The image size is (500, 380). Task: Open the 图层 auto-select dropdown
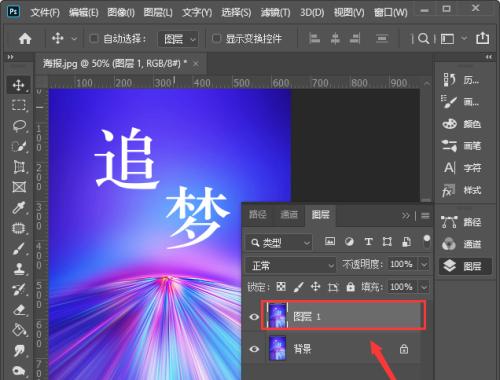coord(178,39)
